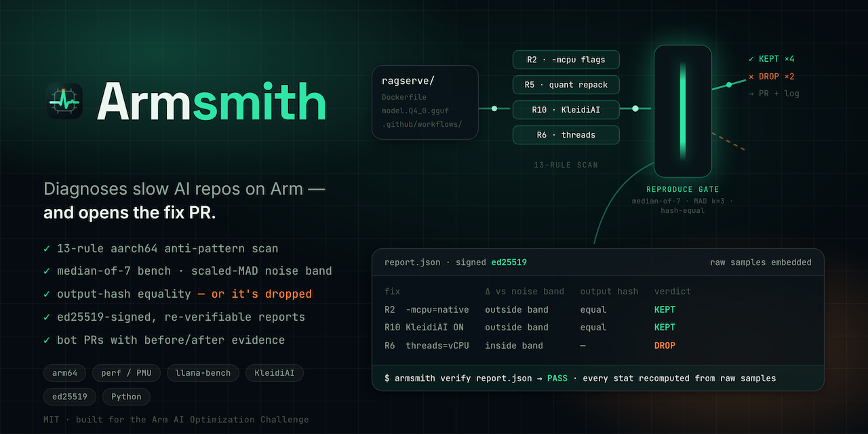Click the Armsmith title wordmark

211,102
